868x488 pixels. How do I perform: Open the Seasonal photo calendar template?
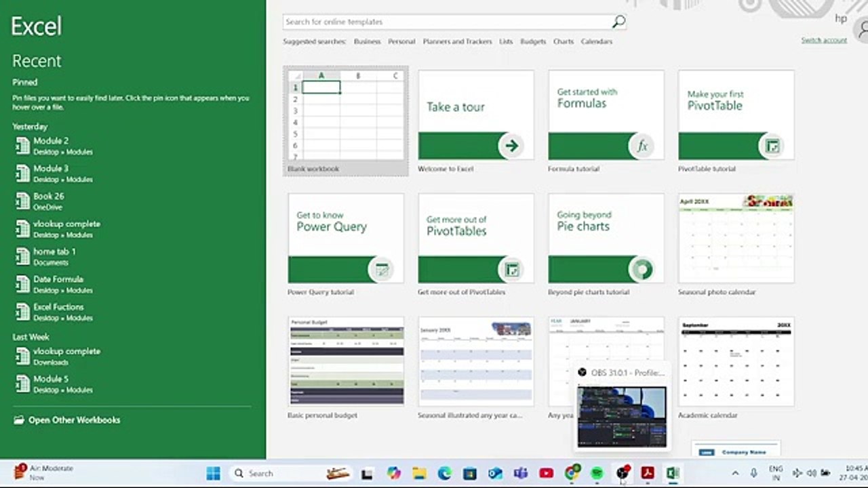coord(736,245)
